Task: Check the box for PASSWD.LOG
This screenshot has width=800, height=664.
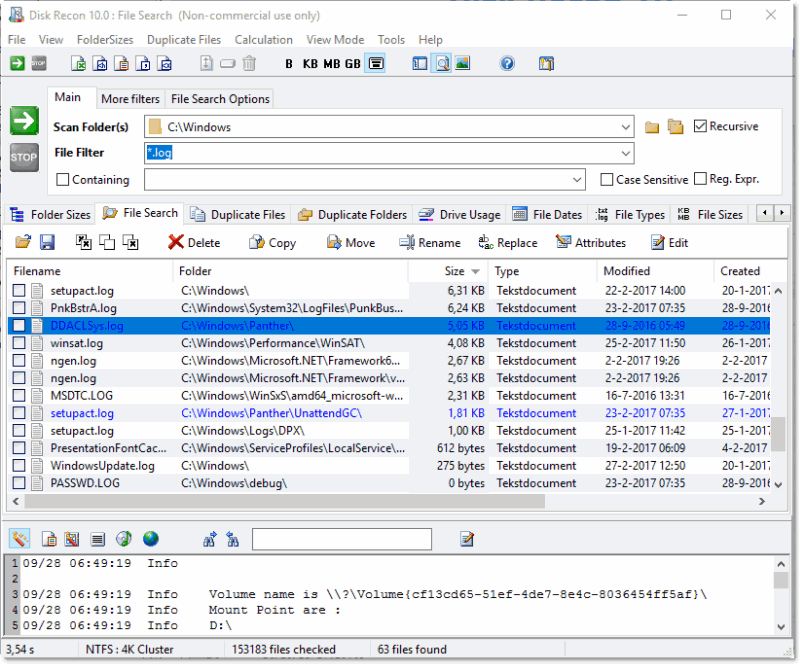Action: click(19, 483)
